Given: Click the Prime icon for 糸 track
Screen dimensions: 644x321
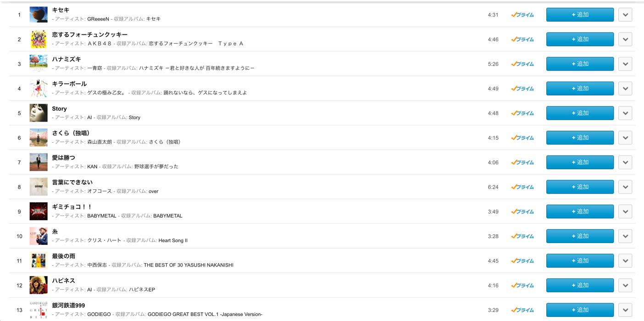Looking at the screenshot, I should (x=522, y=236).
